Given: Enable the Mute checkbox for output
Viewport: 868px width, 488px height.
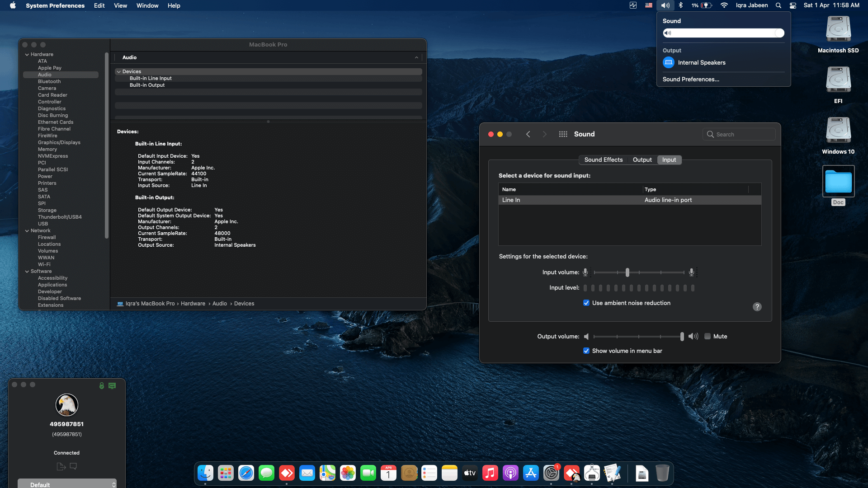Looking at the screenshot, I should (708, 336).
